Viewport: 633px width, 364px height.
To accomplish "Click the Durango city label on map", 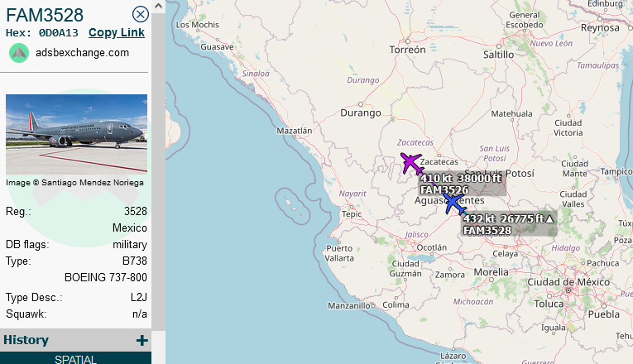I will pyautogui.click(x=361, y=113).
